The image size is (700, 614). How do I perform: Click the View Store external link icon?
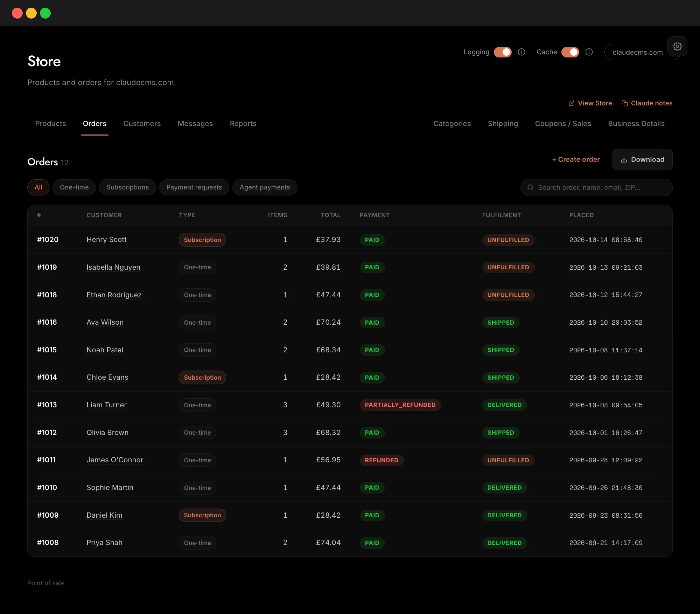(572, 103)
